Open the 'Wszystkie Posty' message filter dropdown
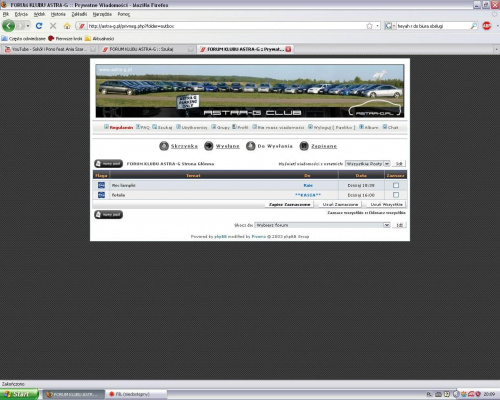The image size is (500, 400). pyautogui.click(x=367, y=164)
